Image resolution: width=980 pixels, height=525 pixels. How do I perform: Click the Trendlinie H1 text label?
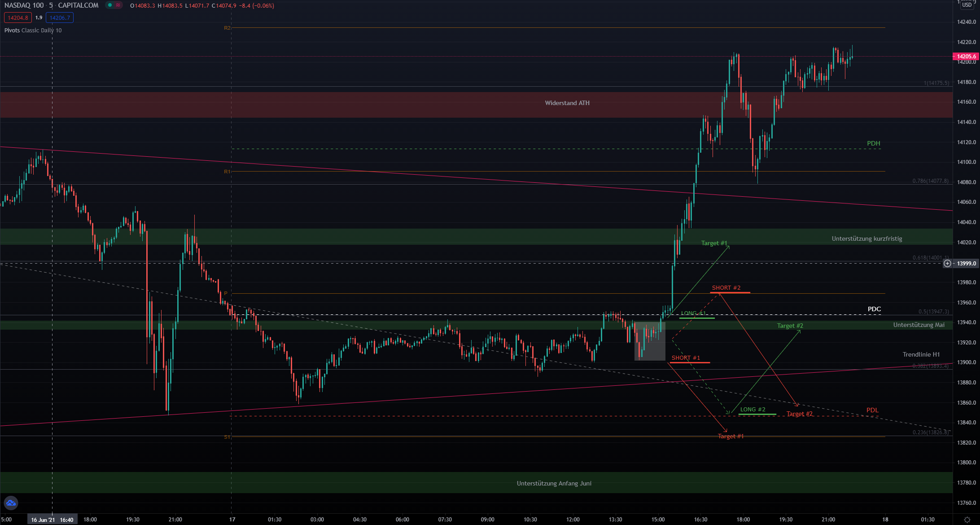tap(921, 354)
